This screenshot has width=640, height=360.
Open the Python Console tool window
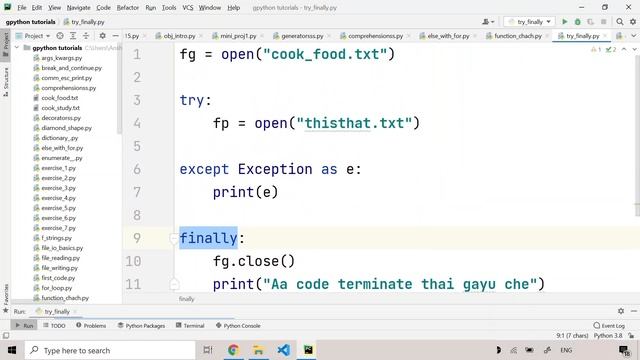click(238, 326)
